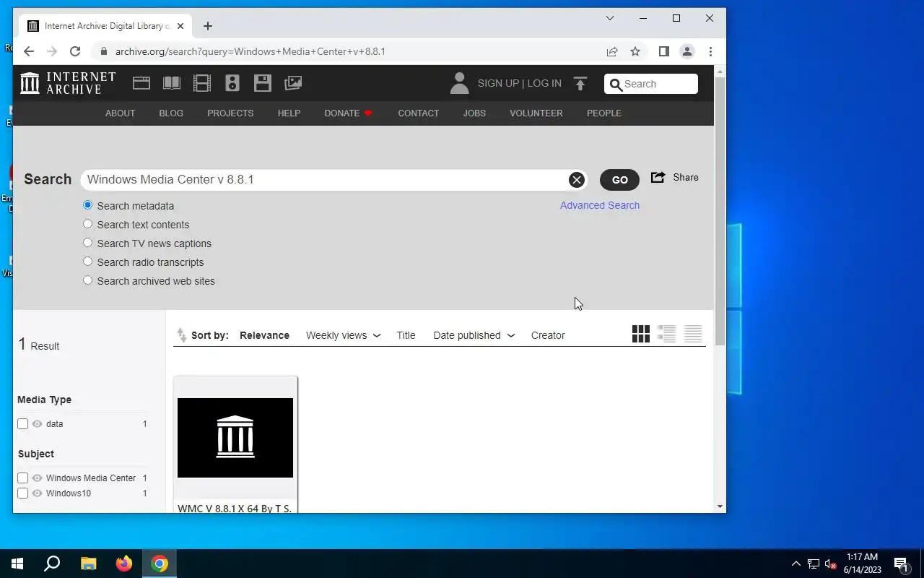The height and width of the screenshot is (578, 924).
Task: Open Chrome three-dot menu
Action: [x=710, y=51]
